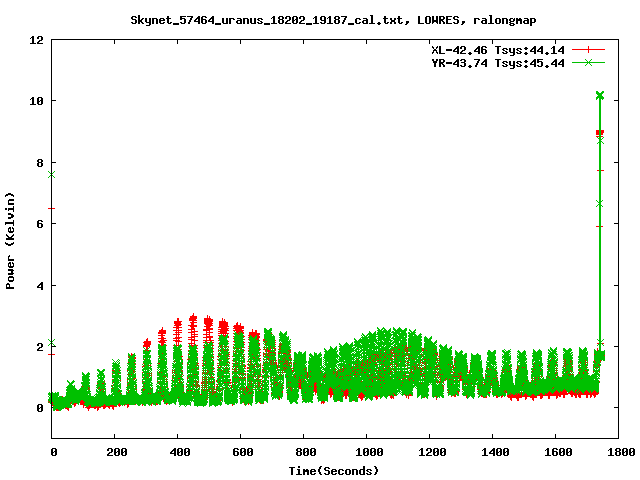The width and height of the screenshot is (640, 480).
Task: Click the Power (Kelvin) y-axis label
Action: point(10,241)
